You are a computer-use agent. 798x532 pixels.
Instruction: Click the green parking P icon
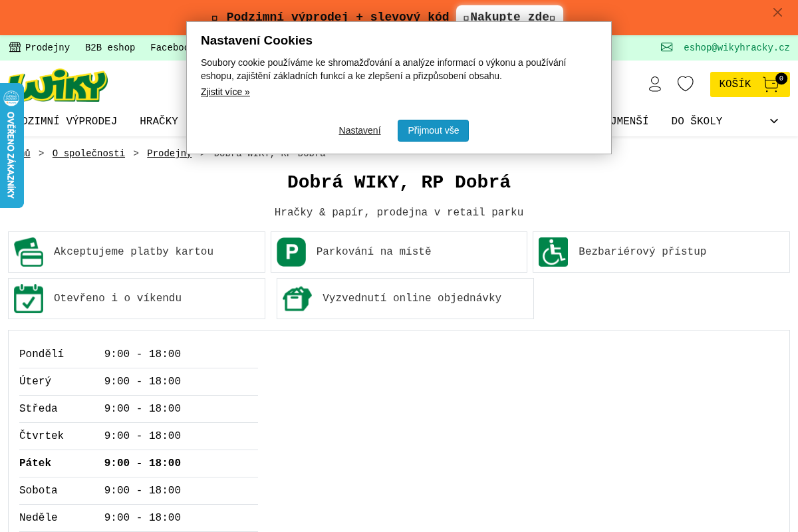point(291,252)
